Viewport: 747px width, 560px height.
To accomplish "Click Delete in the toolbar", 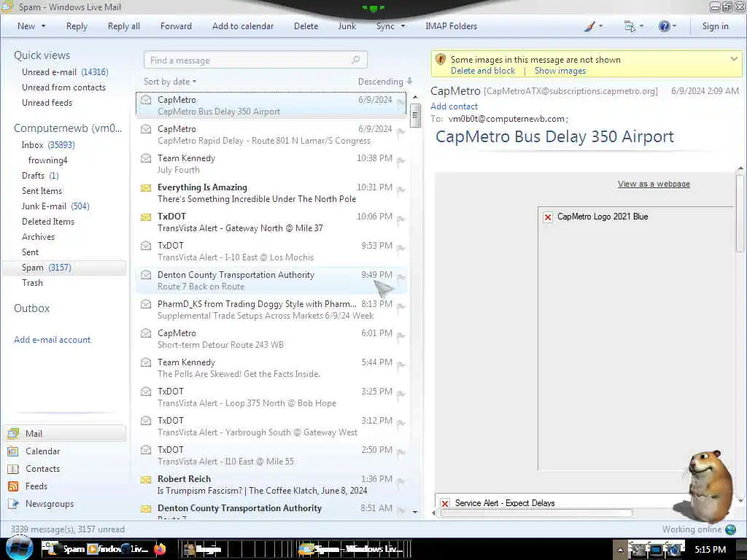I will (306, 26).
